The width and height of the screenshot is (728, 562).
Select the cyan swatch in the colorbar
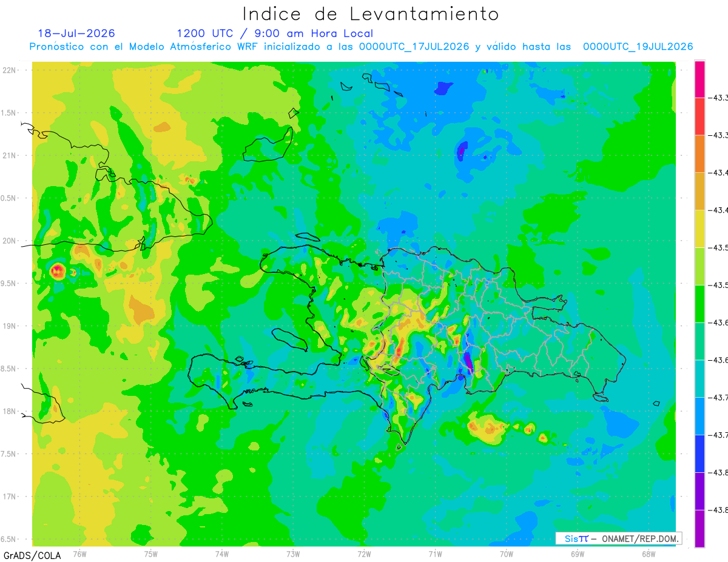699,380
